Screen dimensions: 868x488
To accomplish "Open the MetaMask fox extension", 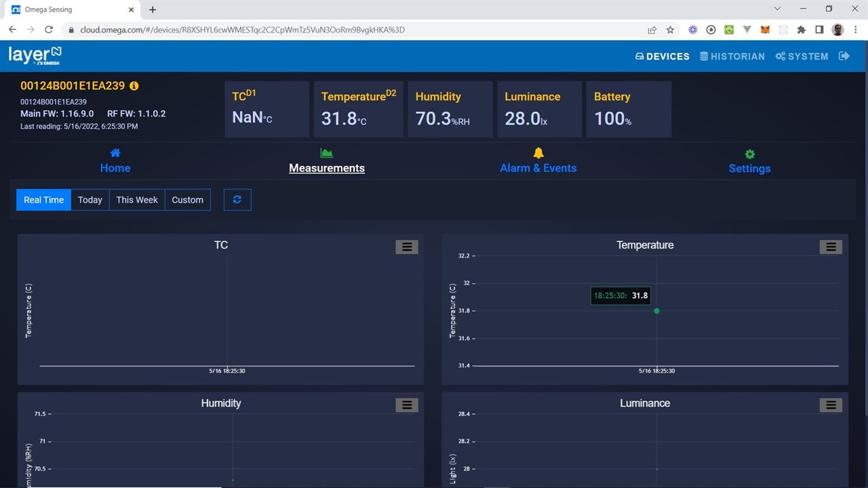I will (765, 30).
